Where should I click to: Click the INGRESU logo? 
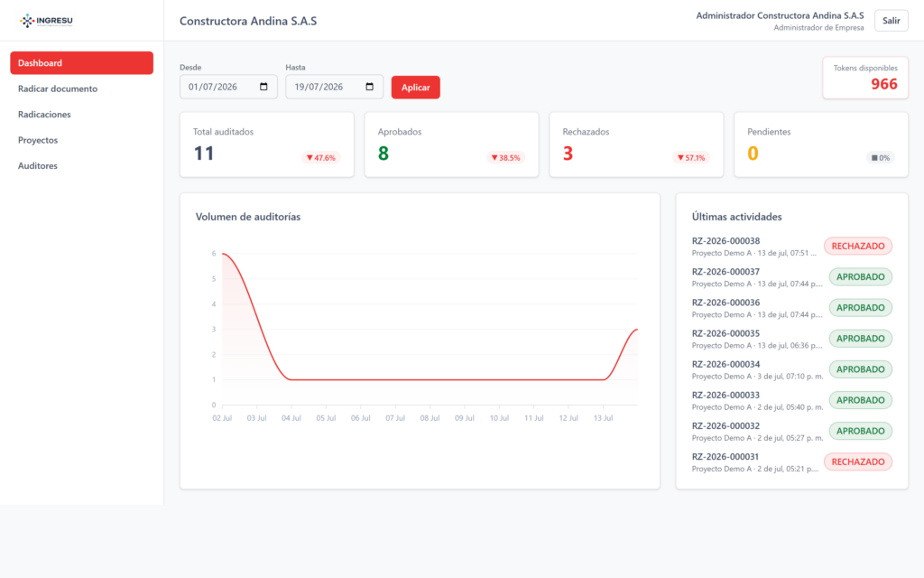click(x=46, y=21)
